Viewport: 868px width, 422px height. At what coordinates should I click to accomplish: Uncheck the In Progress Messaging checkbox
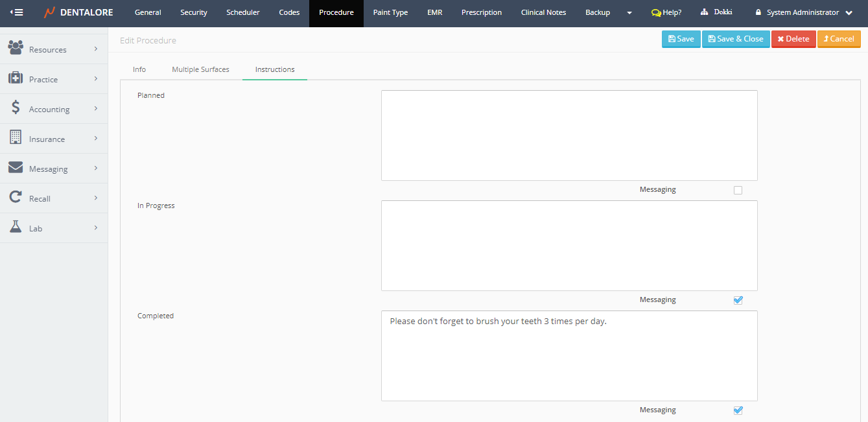(x=738, y=300)
